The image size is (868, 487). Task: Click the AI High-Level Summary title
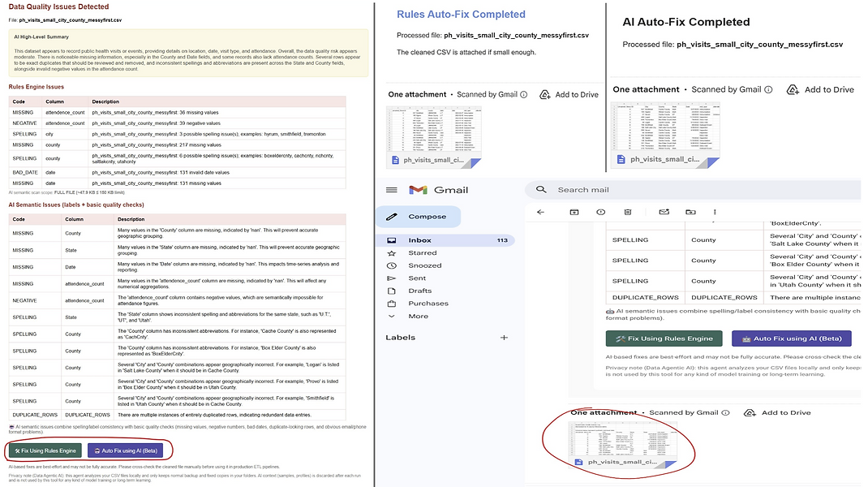coord(41,37)
